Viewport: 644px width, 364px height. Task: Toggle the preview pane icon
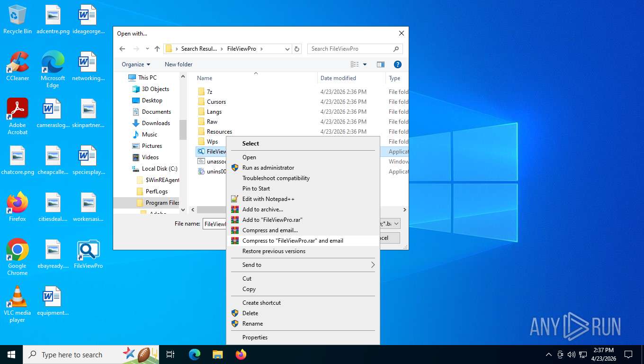[x=380, y=64]
